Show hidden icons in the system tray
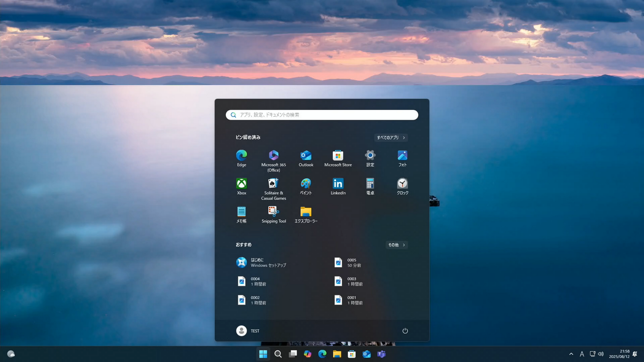Viewport: 644px width, 362px height. tap(571, 354)
